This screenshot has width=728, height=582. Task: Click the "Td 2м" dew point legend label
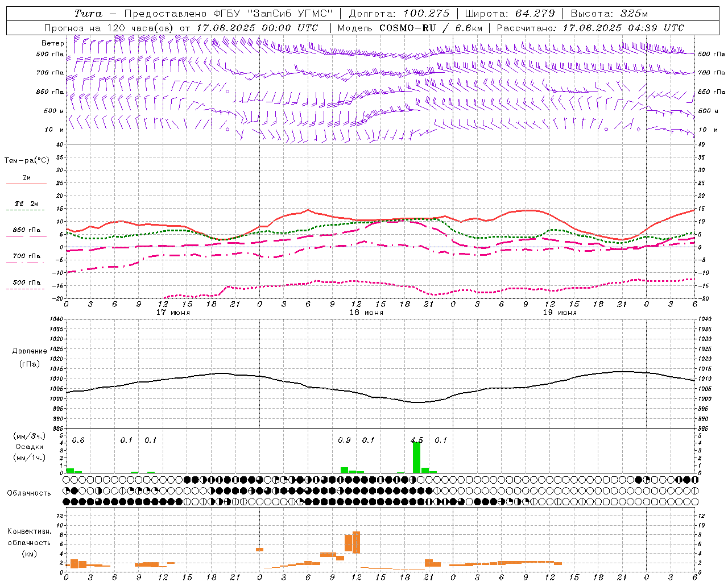27,203
